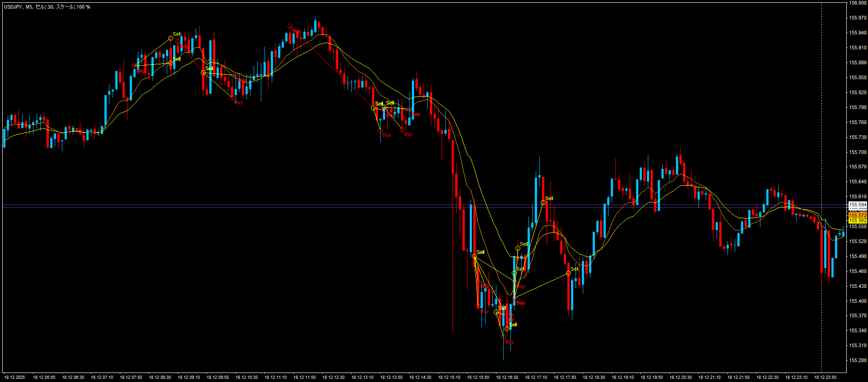Screen dimensions: 868x382
Task: Click the 155.280 price axis label
Action: [x=858, y=361]
